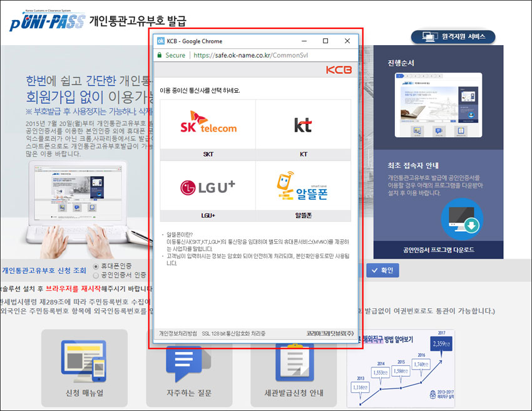Click the Secure padlock icon in the address bar
Screen dimensions: 532x411
(159, 55)
